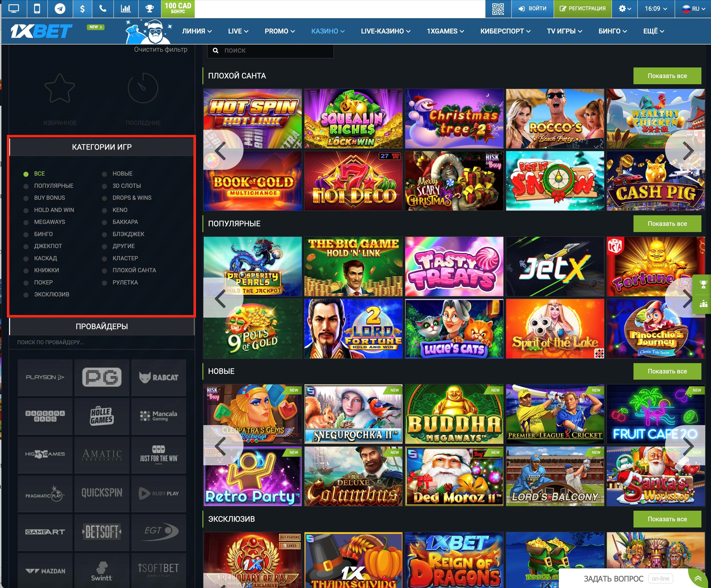Click the Santa Claus promo icon
Viewport: 711px width, 588px height.
149,32
